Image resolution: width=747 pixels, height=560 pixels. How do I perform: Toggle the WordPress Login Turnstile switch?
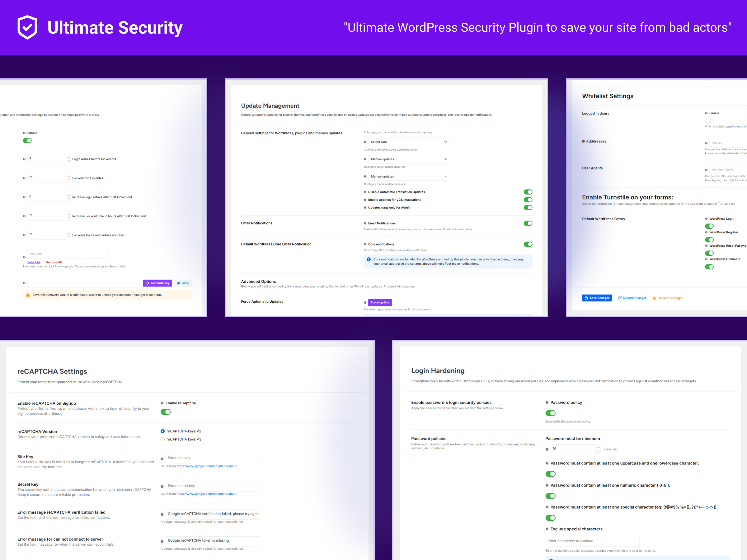(x=709, y=226)
